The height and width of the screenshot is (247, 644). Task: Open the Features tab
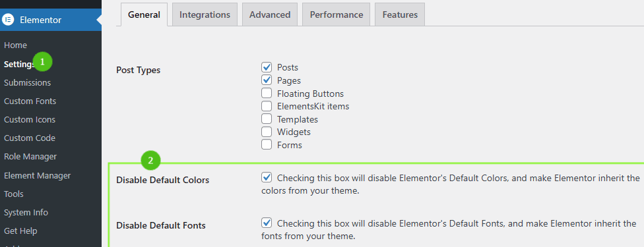[400, 14]
